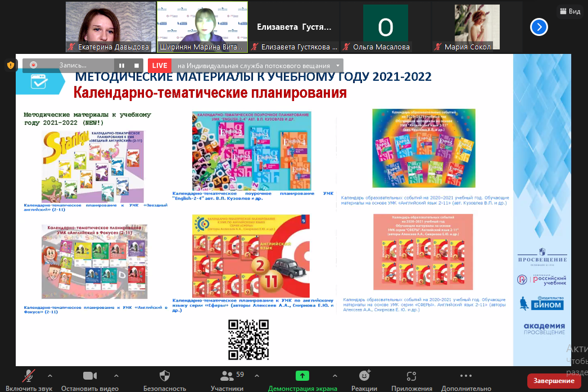Open Дополнительно three-dots menu
The width and height of the screenshot is (588, 392).
[466, 376]
